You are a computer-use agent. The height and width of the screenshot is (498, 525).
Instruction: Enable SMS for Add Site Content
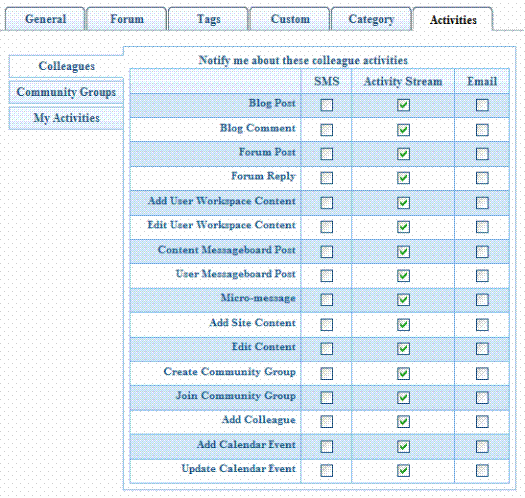click(326, 325)
